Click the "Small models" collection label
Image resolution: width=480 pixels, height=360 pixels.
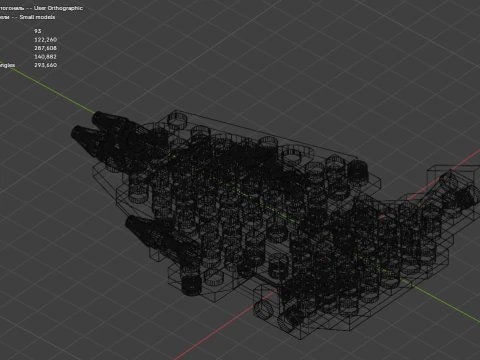click(x=37, y=17)
